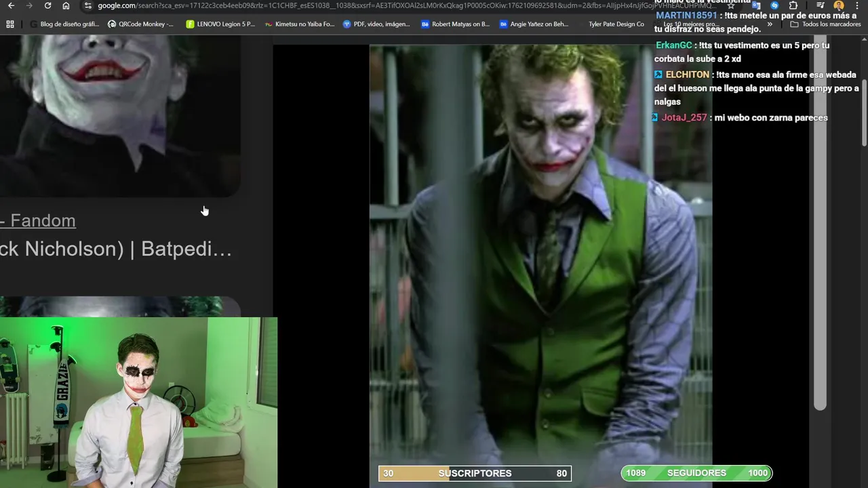Click the Google Translate extension icon
Image resolution: width=868 pixels, height=488 pixels.
[x=756, y=5]
